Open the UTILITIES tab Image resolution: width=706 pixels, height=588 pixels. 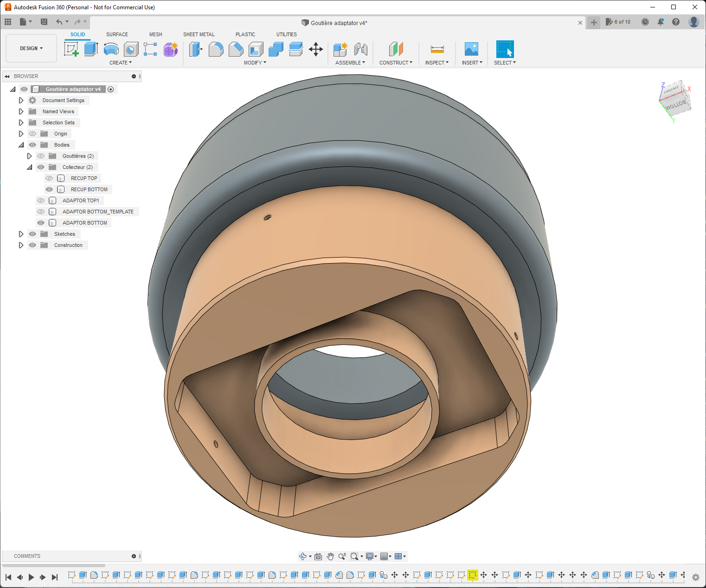[x=287, y=34]
